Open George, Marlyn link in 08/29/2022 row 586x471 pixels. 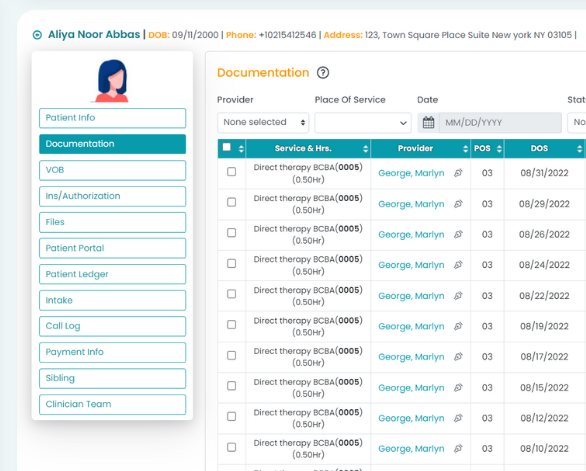(x=411, y=204)
